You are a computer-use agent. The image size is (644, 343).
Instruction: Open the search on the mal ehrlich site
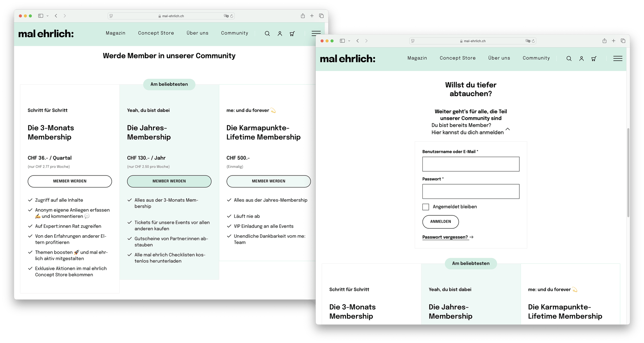click(569, 58)
